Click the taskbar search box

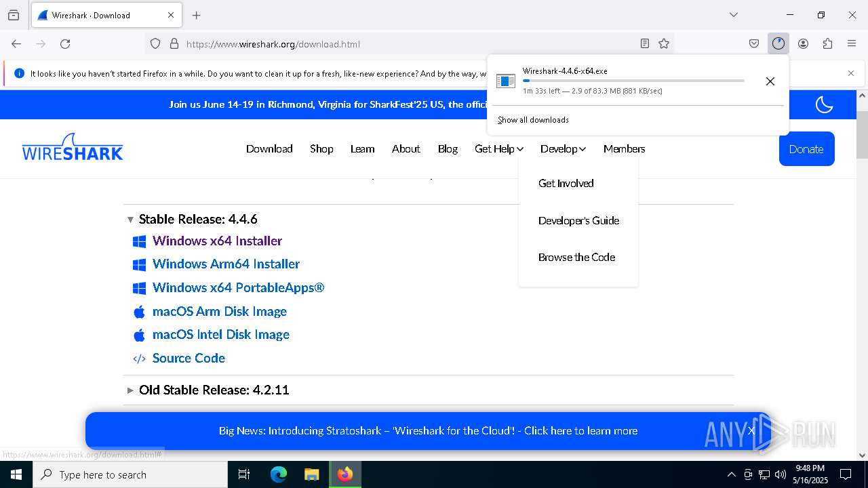pyautogui.click(x=130, y=474)
